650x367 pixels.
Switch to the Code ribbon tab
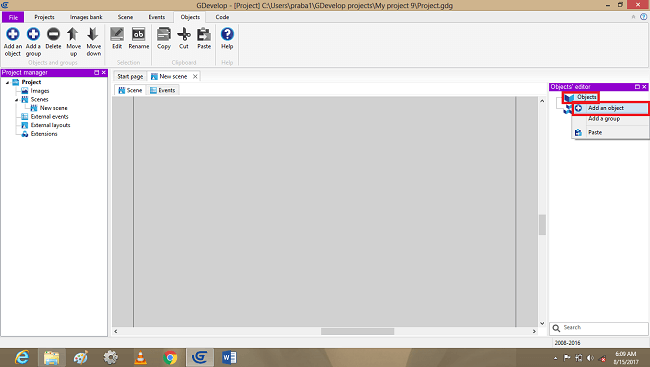pyautogui.click(x=222, y=17)
